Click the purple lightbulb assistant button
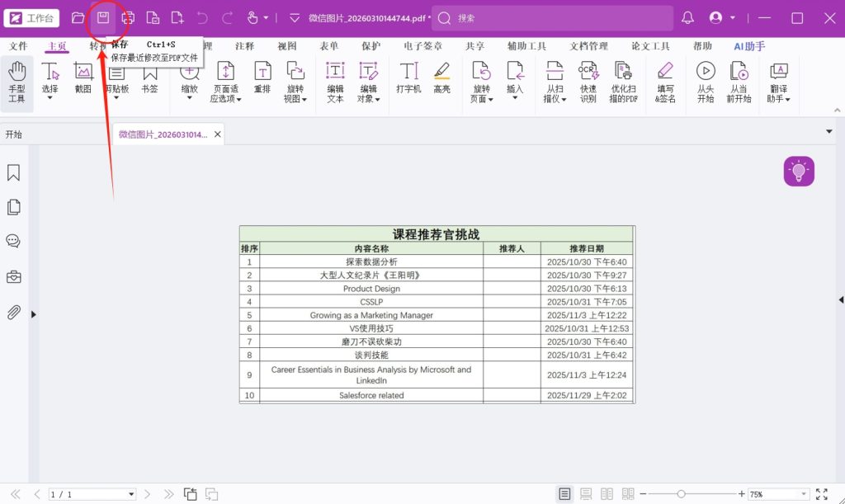Viewport: 845px width, 504px height. point(798,171)
